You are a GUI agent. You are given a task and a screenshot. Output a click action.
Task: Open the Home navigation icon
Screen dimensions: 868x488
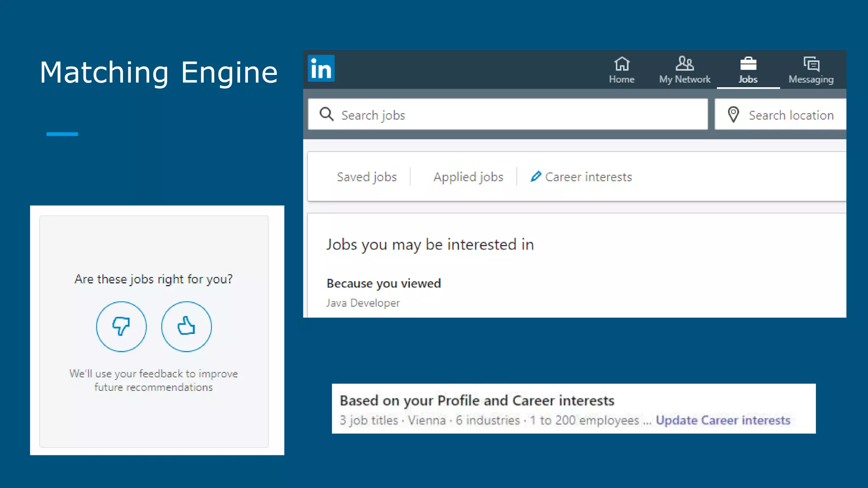tap(621, 64)
